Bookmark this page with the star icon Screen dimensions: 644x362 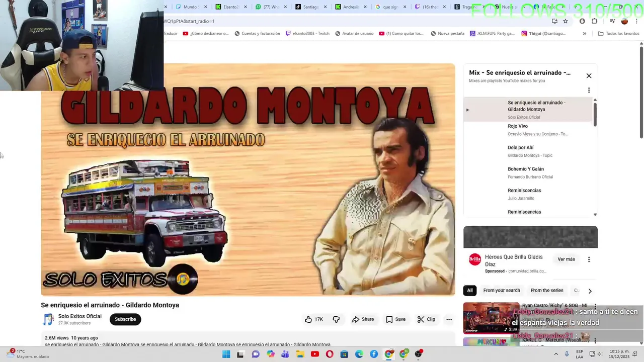tap(566, 21)
